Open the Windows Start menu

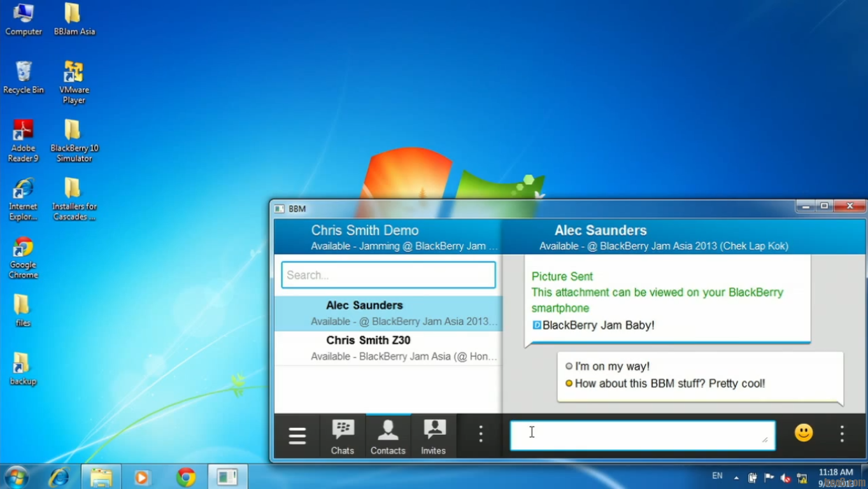(16, 477)
